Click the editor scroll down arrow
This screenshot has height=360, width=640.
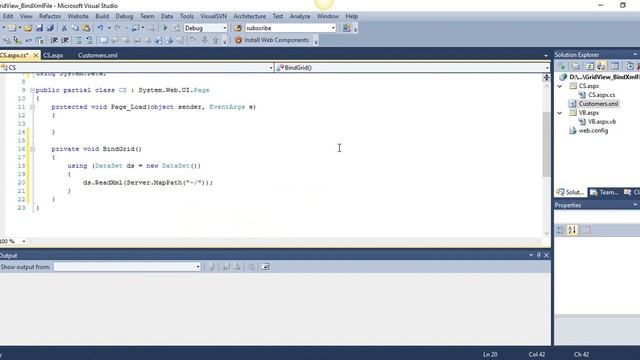pos(547,233)
